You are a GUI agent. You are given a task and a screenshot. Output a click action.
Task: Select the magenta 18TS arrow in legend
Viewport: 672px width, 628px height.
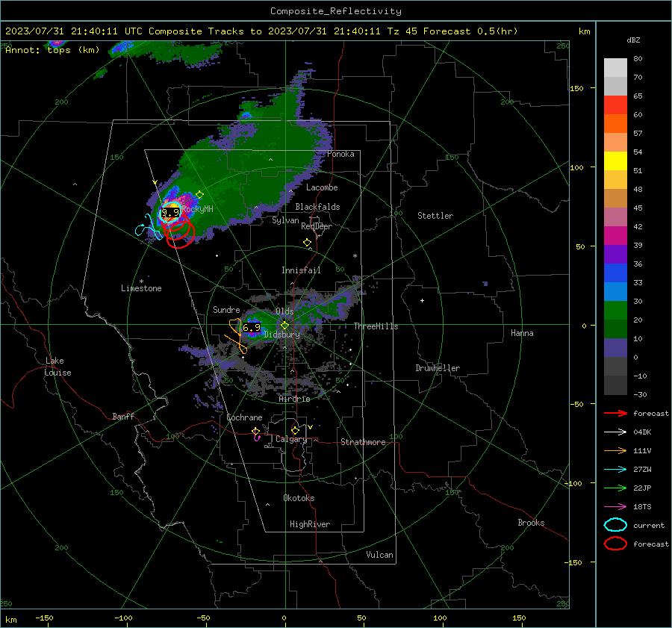tap(615, 507)
